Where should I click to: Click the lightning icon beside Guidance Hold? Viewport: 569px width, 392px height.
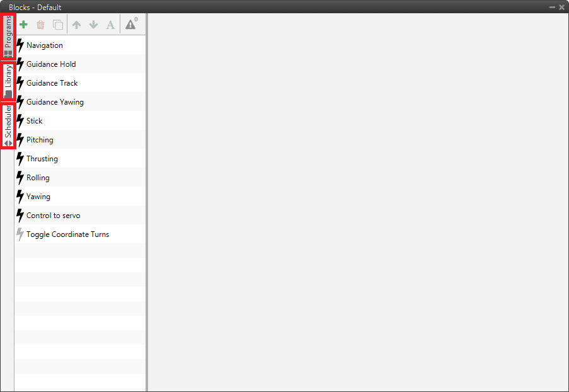pos(20,64)
